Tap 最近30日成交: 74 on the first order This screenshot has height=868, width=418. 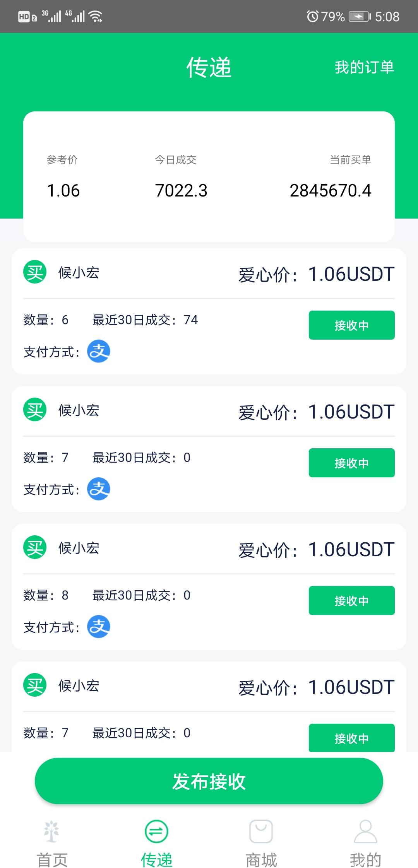pyautogui.click(x=145, y=320)
